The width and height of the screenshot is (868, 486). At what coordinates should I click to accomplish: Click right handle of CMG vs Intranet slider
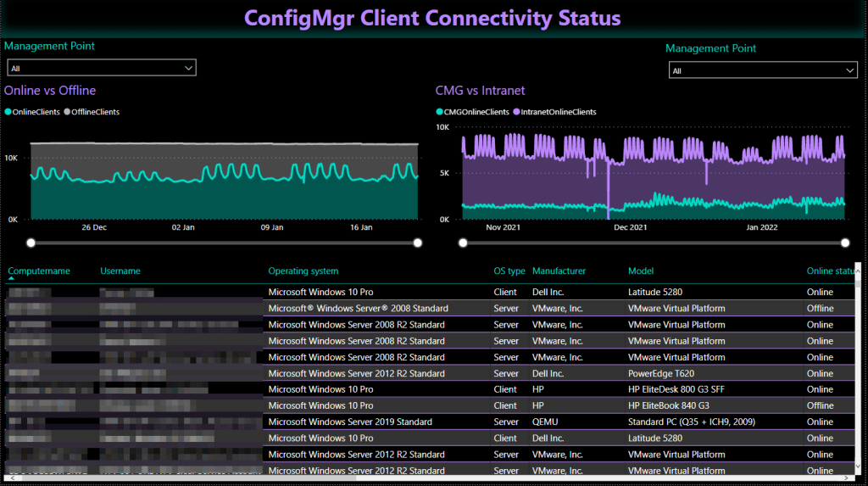coord(845,243)
